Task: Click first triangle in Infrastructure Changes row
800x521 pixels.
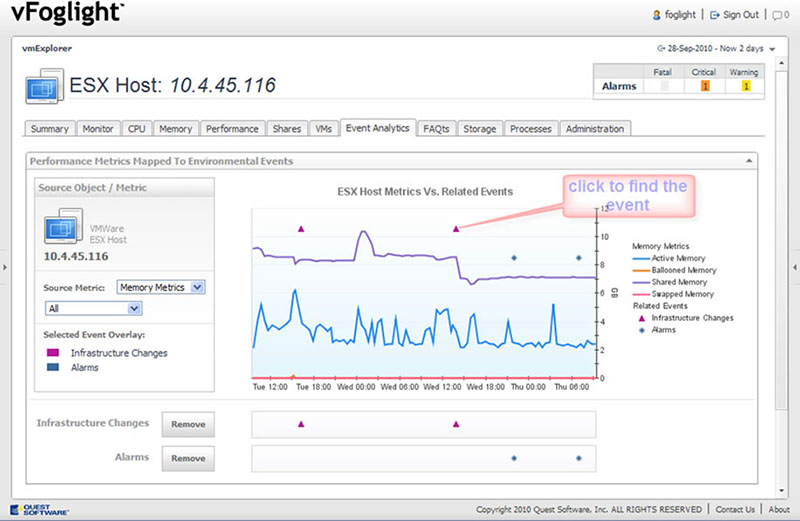Action: click(x=301, y=424)
